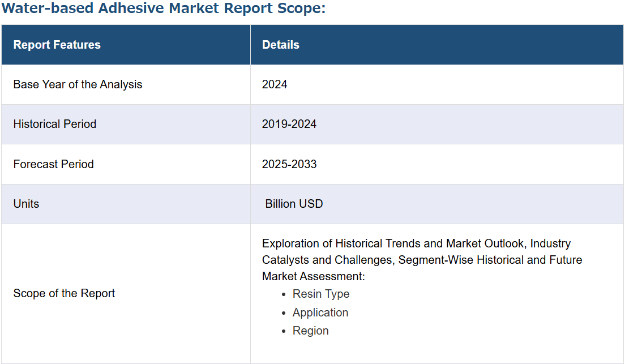Click the Scope of the Report label
Image resolution: width=625 pixels, height=364 pixels.
pyautogui.click(x=64, y=293)
